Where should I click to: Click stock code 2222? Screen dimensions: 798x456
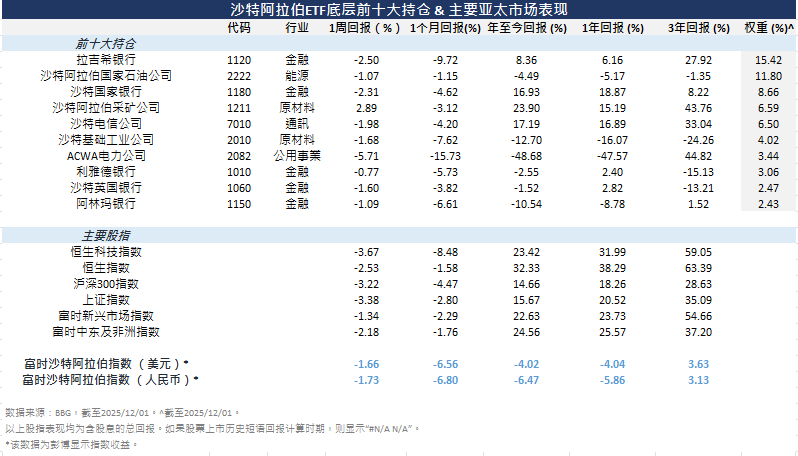click(x=239, y=76)
